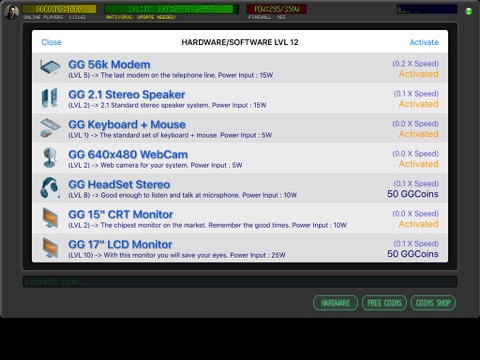
Task: Click the HeadSet Stereo headphones icon
Action: [x=50, y=188]
